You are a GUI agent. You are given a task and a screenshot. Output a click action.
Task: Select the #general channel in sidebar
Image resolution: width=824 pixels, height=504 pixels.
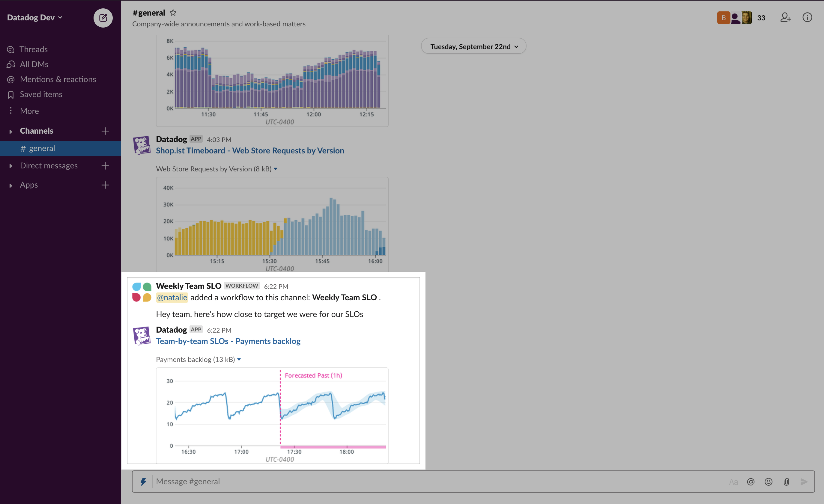click(x=41, y=148)
